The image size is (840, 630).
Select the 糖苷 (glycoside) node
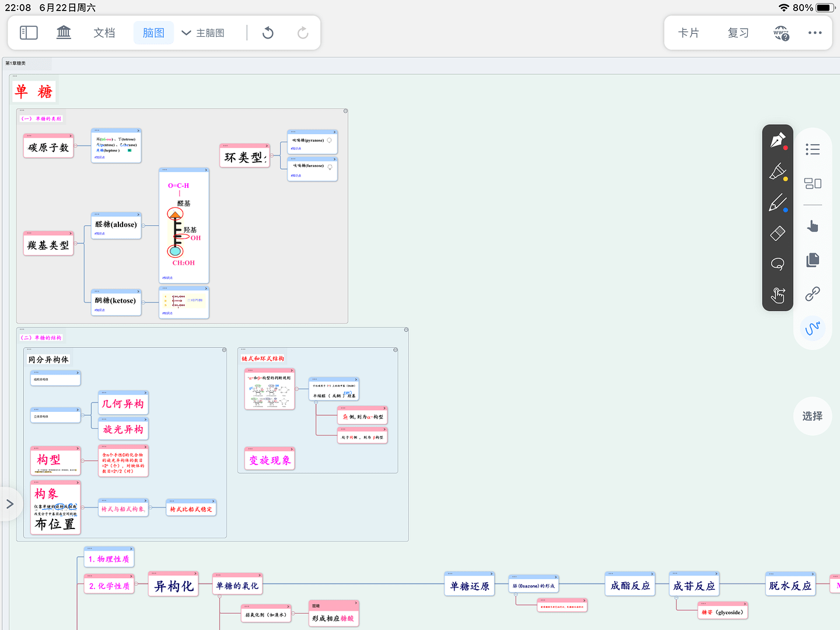click(x=722, y=611)
